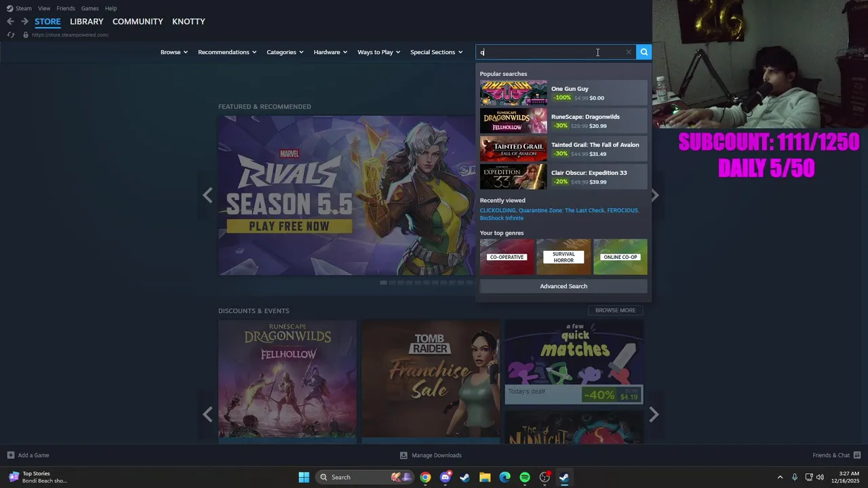Screen dimensions: 868x488
Task: Open the Top Stories widget
Action: (38, 477)
